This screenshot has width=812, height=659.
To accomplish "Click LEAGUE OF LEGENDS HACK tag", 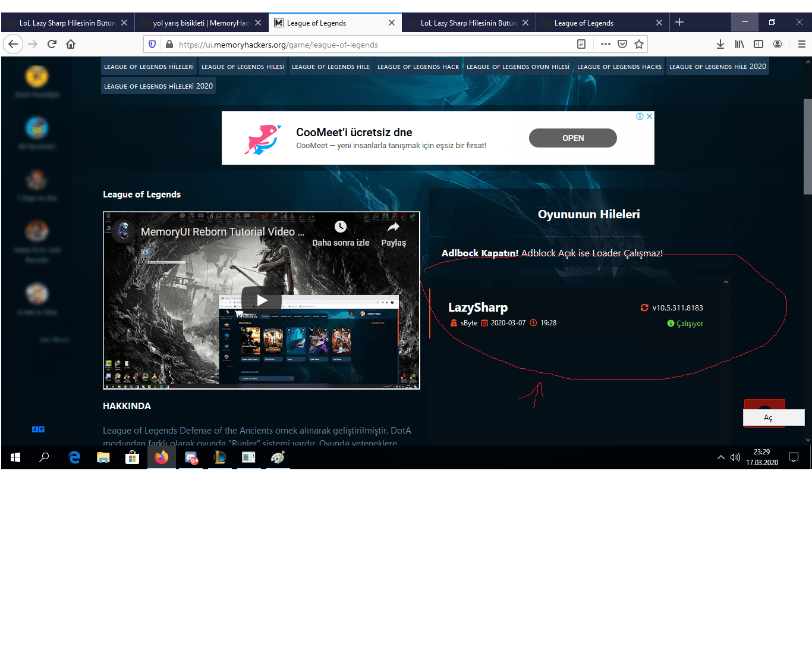I will tap(418, 67).
